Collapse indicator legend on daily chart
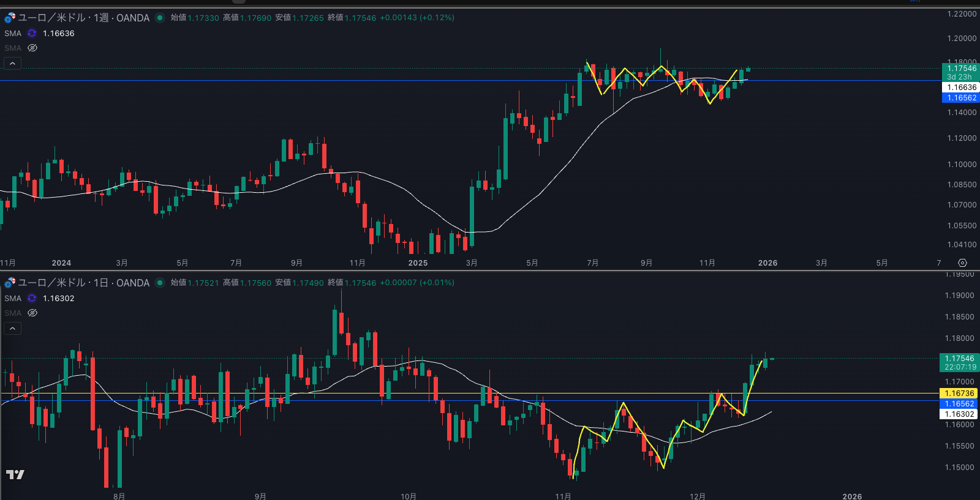This screenshot has width=980, height=500. tap(12, 329)
